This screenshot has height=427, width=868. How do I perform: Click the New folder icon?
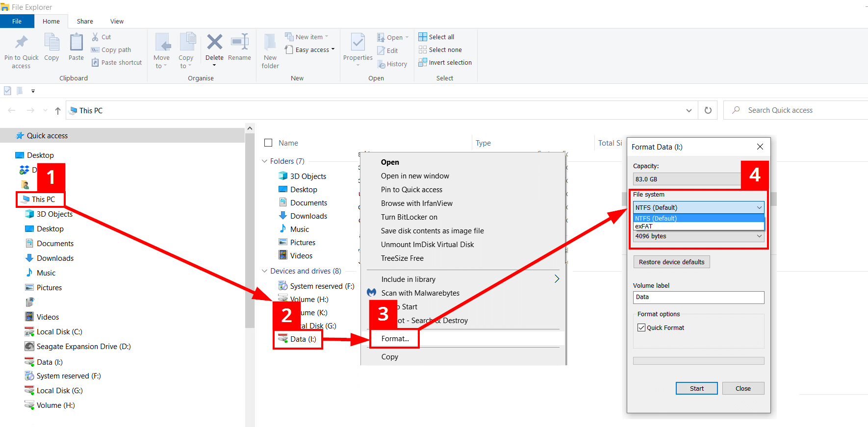point(270,43)
